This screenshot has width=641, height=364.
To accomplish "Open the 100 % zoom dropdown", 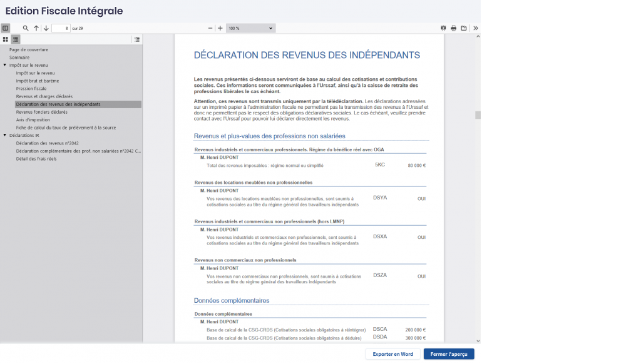I will click(x=250, y=28).
